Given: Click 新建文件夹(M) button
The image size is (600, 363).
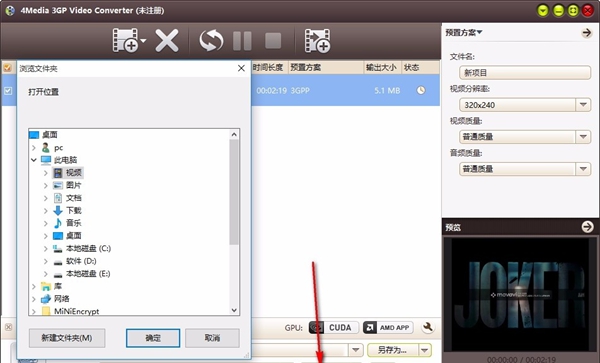Looking at the screenshot, I should [x=67, y=338].
